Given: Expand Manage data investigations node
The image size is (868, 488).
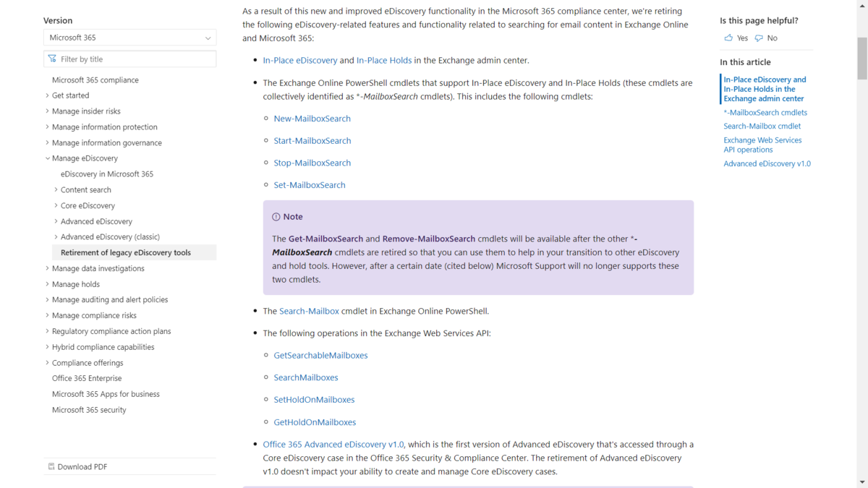Looking at the screenshot, I should [48, 268].
